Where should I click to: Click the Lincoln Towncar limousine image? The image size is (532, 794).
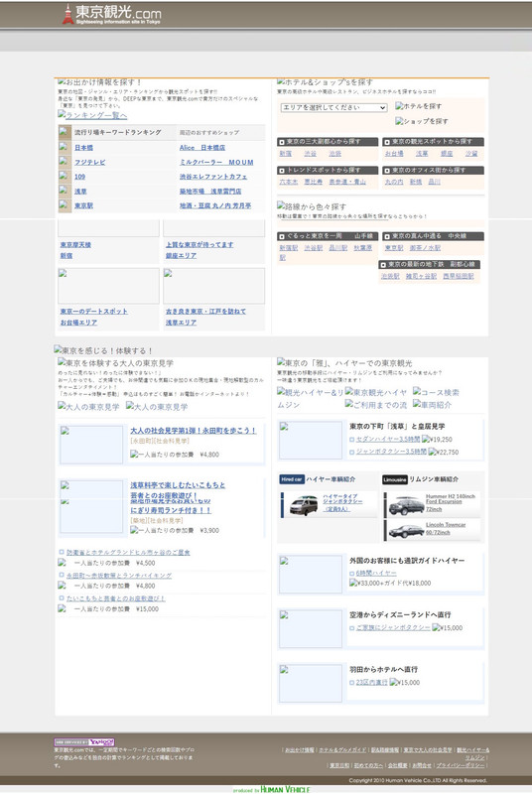pos(406,531)
